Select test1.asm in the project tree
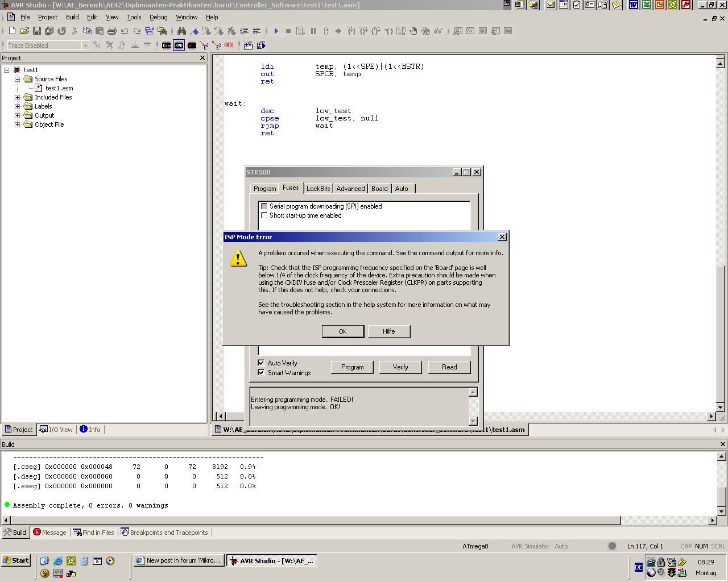 [59, 88]
